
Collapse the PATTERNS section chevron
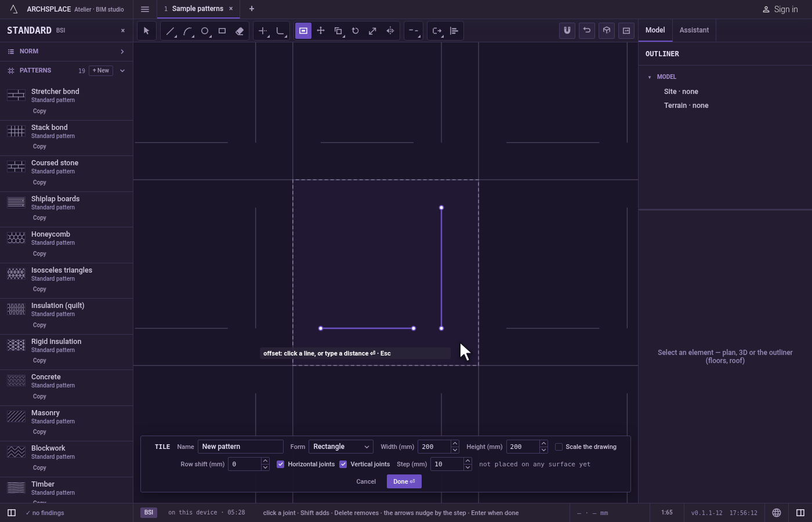(x=122, y=71)
